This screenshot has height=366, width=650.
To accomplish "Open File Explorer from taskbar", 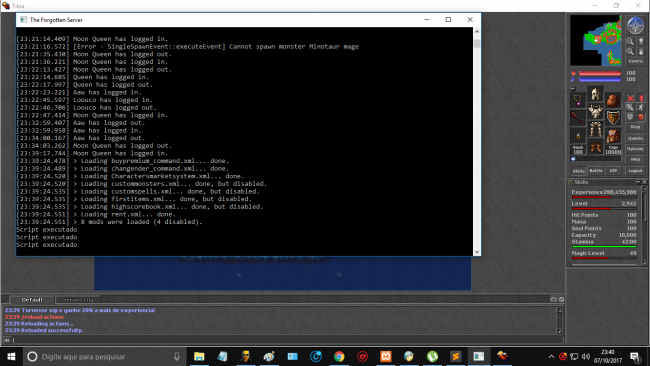I will tap(199, 356).
